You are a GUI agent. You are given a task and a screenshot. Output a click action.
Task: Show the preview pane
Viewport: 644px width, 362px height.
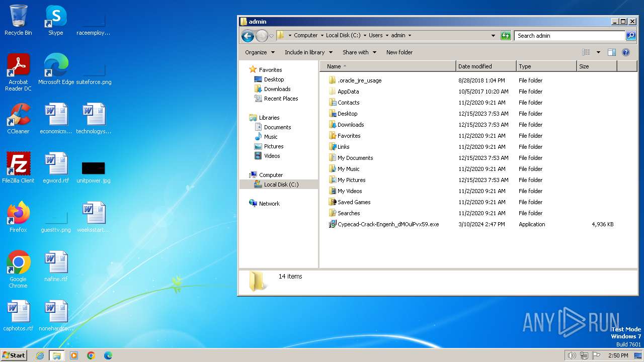(x=612, y=52)
